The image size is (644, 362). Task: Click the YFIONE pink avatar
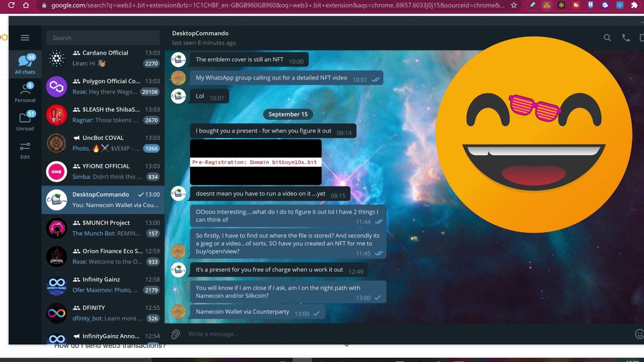[56, 171]
